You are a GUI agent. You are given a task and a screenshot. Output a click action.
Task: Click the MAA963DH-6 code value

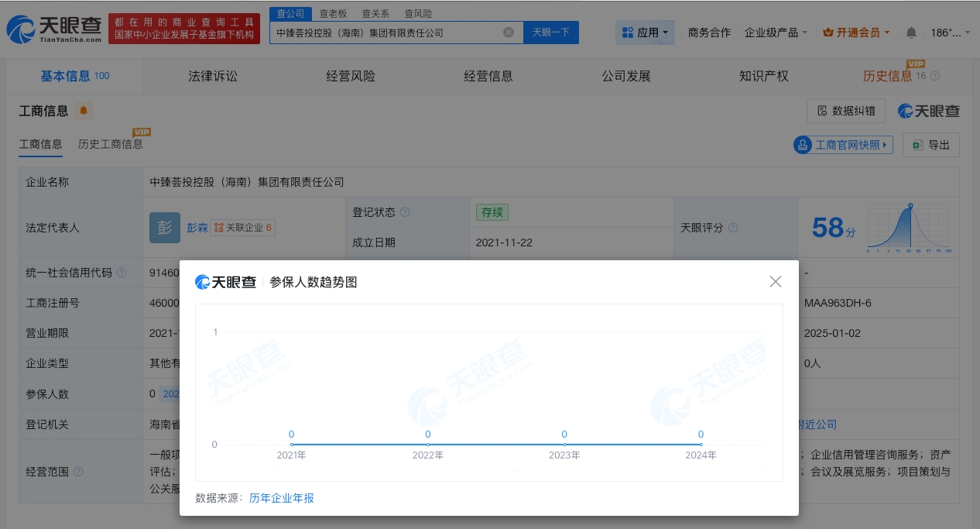[x=838, y=303]
